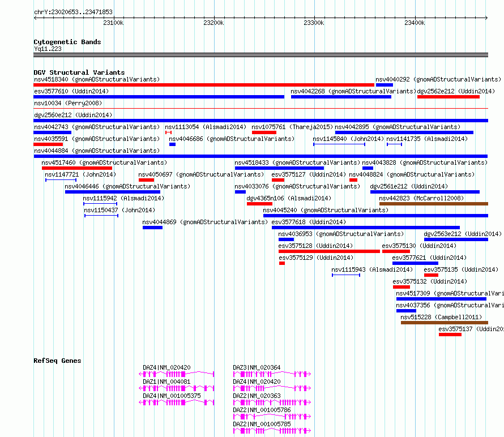Image resolution: width=504 pixels, height=437 pixels.
Task: Open nsv4044869 variant label
Action: 205,222
